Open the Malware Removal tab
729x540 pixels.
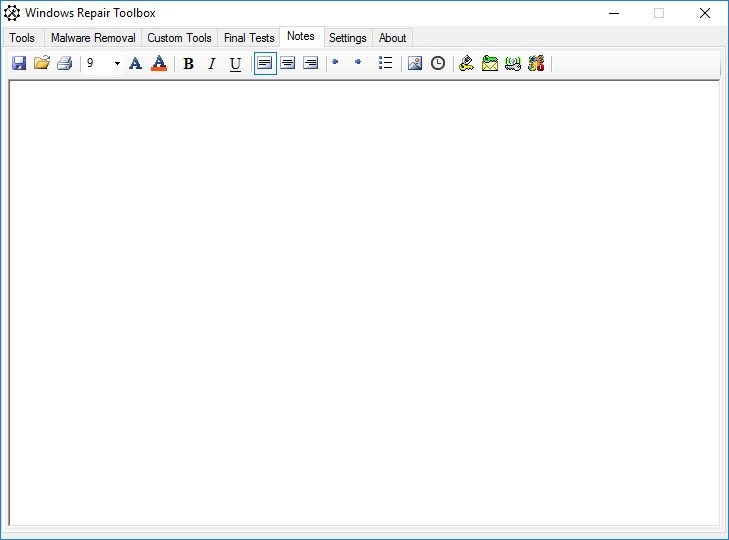tap(93, 38)
